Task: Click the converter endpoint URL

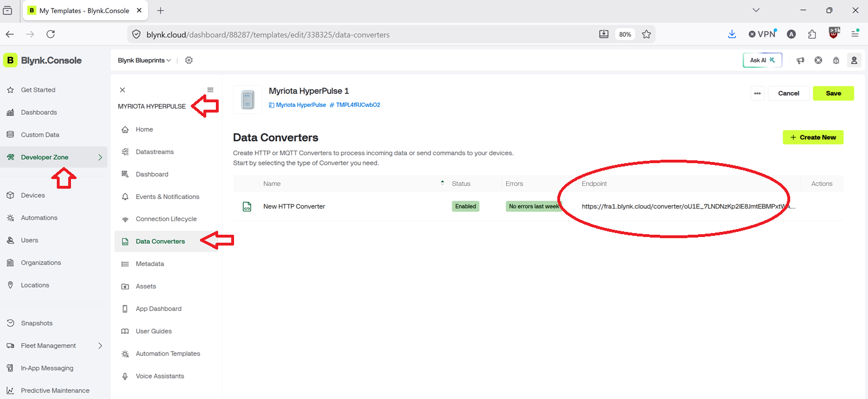Action: pos(688,206)
